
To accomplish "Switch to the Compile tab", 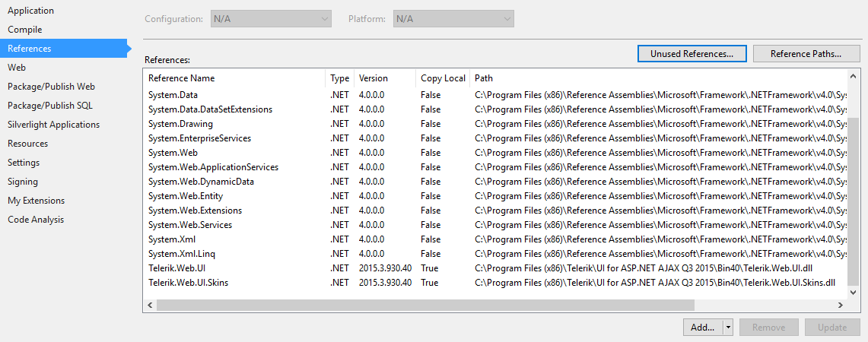I will tap(25, 30).
